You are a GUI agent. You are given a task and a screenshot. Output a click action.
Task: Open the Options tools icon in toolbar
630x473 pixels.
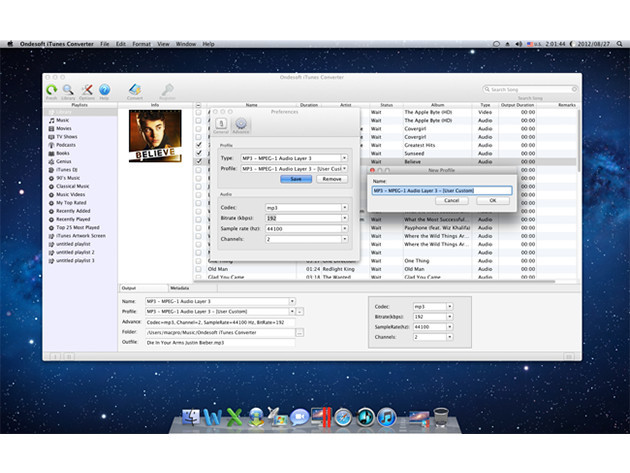(x=87, y=90)
